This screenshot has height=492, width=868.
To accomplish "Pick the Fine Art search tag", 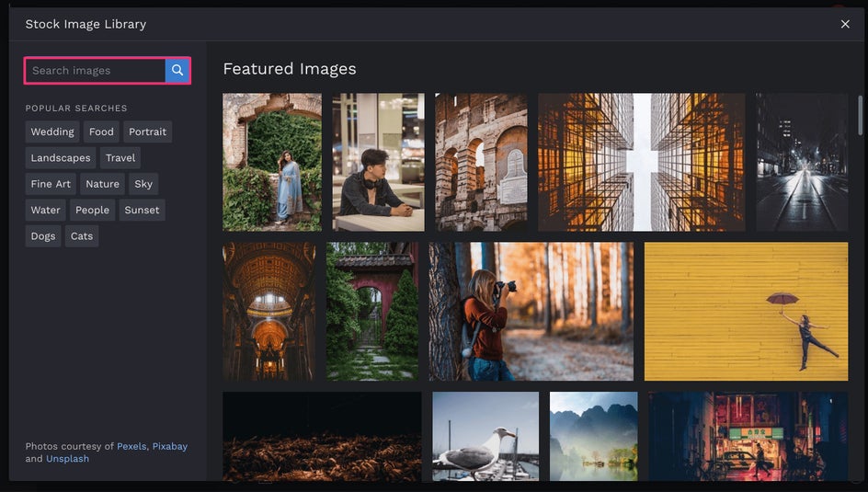I will click(x=51, y=184).
